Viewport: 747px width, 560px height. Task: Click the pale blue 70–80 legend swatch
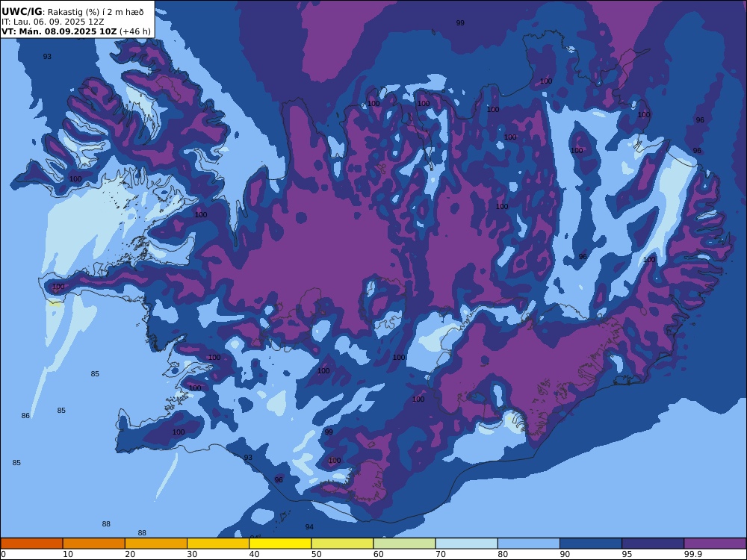(466, 544)
